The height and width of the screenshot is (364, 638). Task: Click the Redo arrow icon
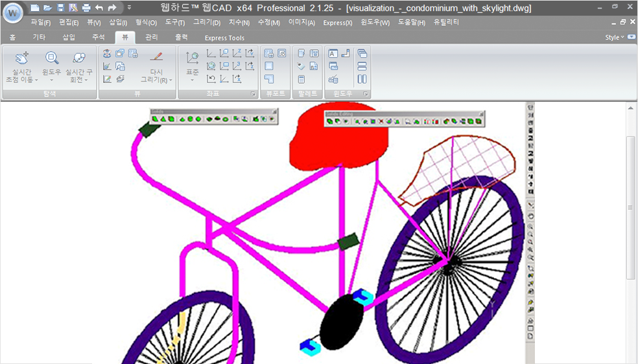click(112, 7)
